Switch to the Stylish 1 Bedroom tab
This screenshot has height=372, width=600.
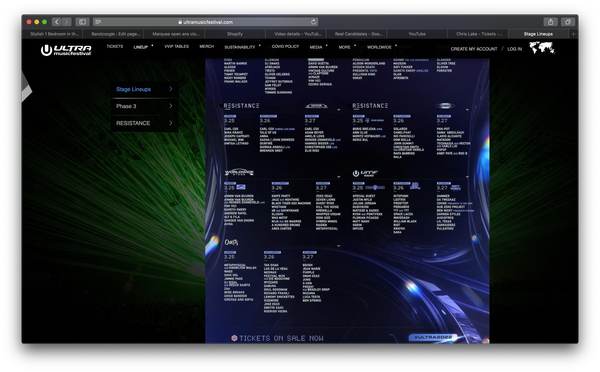[54, 34]
